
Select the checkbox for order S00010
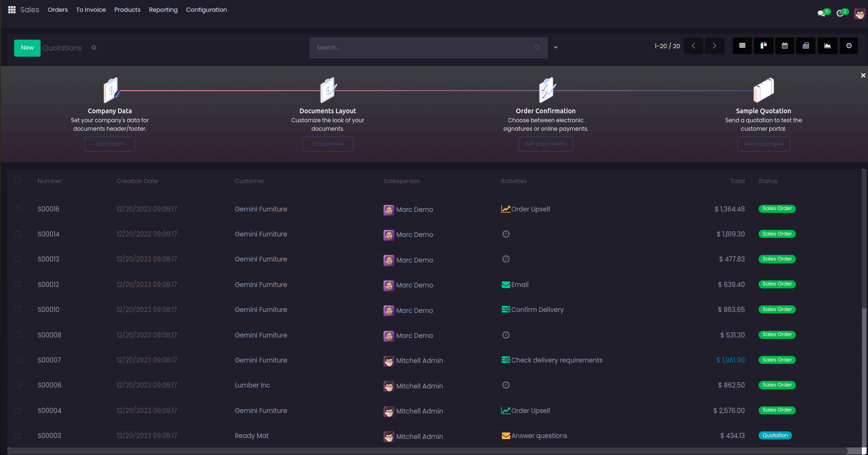point(18,310)
